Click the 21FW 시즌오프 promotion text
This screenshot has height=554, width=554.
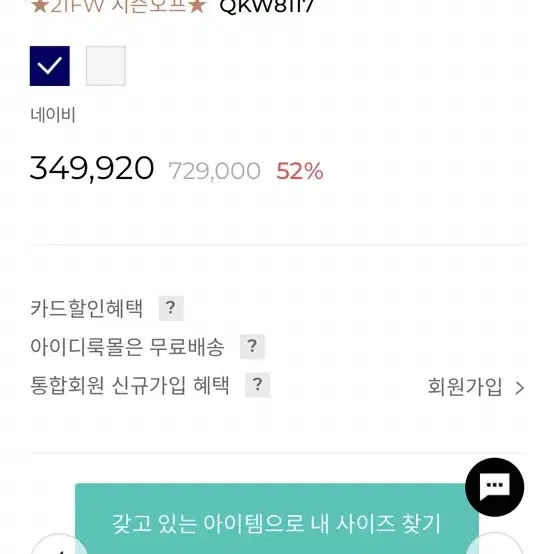click(x=118, y=6)
